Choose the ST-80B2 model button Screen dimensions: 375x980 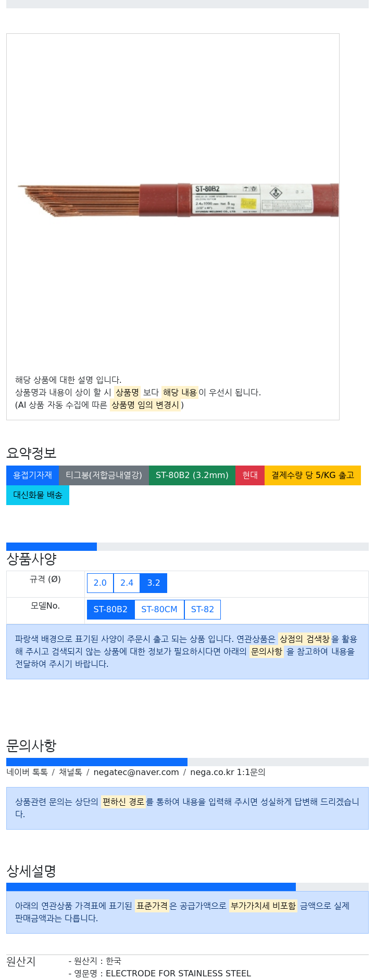[110, 609]
